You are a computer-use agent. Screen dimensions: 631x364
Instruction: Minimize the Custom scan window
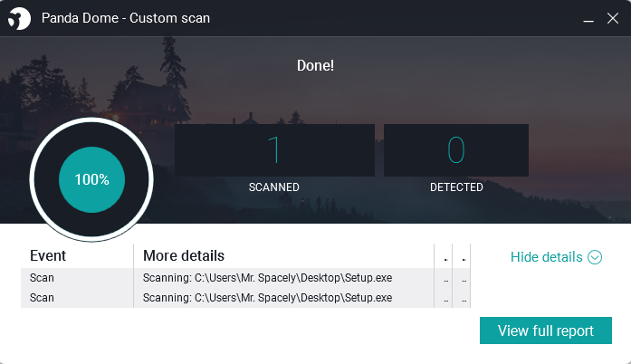[x=588, y=18]
